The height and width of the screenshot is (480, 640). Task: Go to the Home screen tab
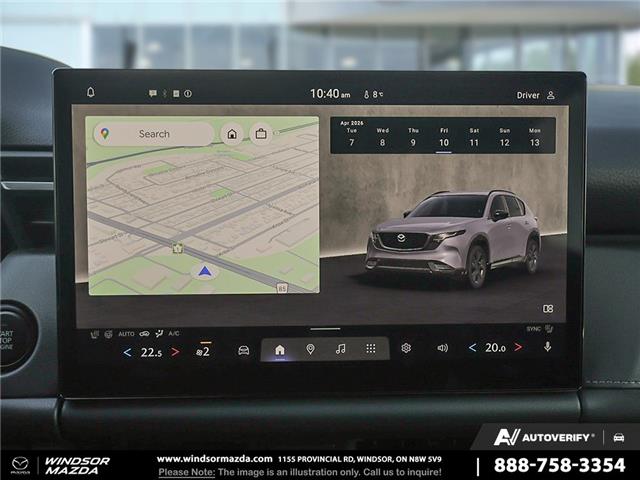[280, 349]
